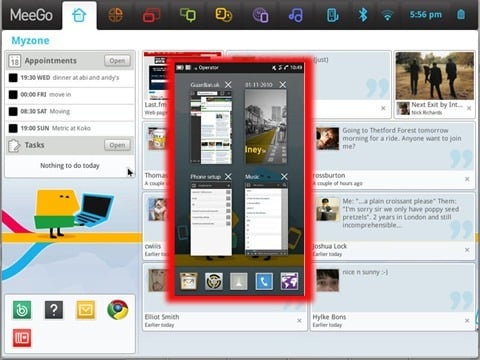Select the 00:00 FRI move in appointment
Screen dimensions: 480x360
tap(70, 95)
